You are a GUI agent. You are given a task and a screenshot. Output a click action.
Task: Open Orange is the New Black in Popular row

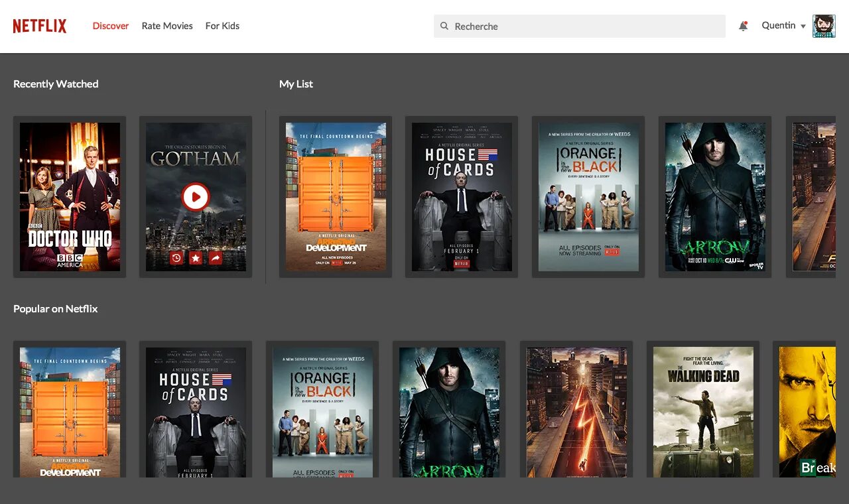click(x=322, y=409)
